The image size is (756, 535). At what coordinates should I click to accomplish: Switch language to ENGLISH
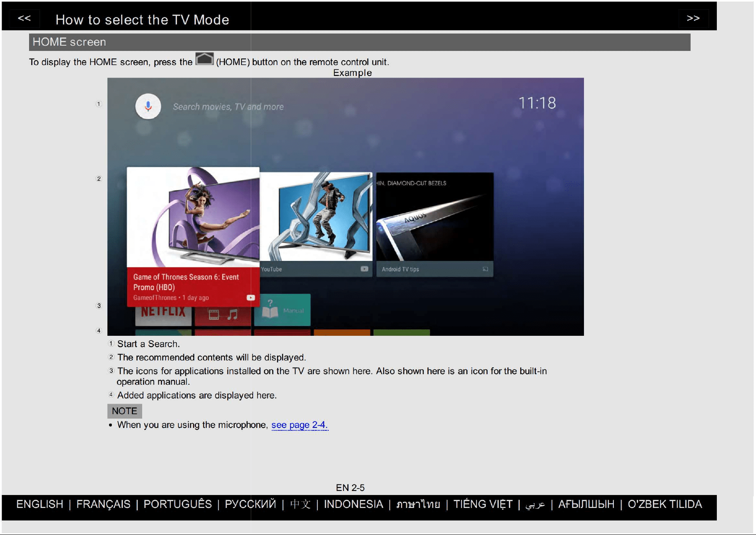(40, 504)
